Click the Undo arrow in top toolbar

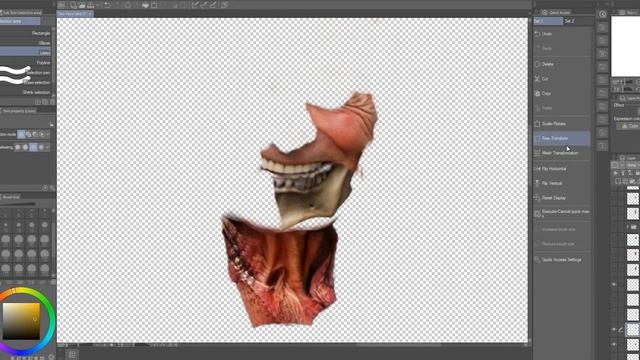(x=108, y=5)
